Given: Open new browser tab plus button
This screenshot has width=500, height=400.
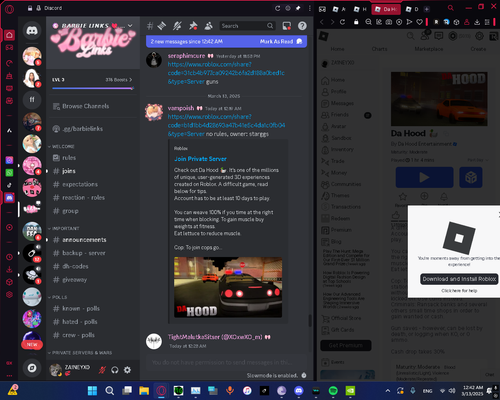Looking at the screenshot, I should coord(427,9).
